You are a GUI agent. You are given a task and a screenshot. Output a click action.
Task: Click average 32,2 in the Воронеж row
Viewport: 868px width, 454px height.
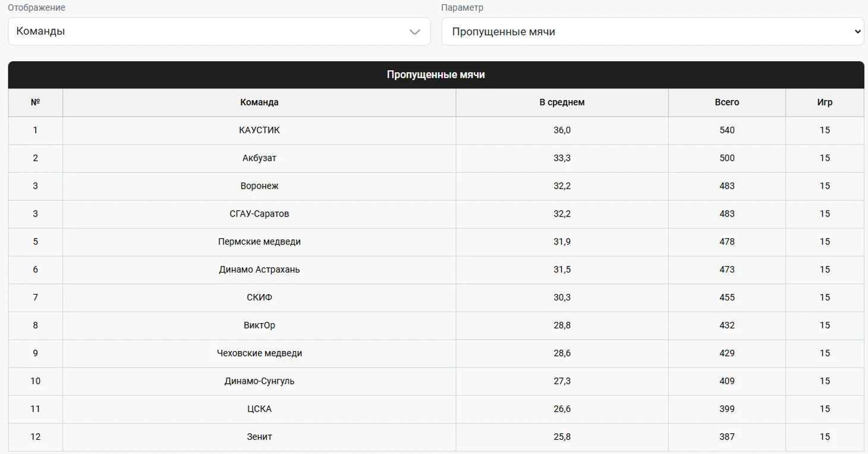click(x=562, y=186)
